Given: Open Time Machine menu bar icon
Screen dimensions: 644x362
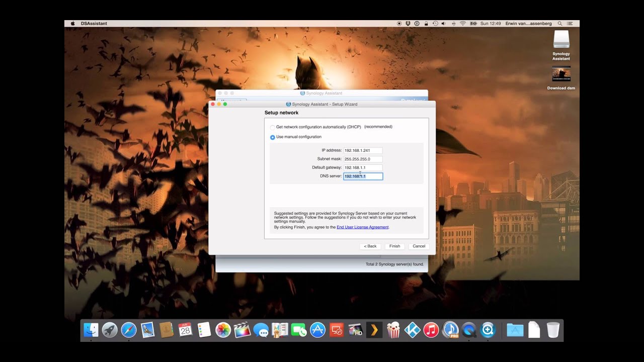Looking at the screenshot, I should pos(435,23).
